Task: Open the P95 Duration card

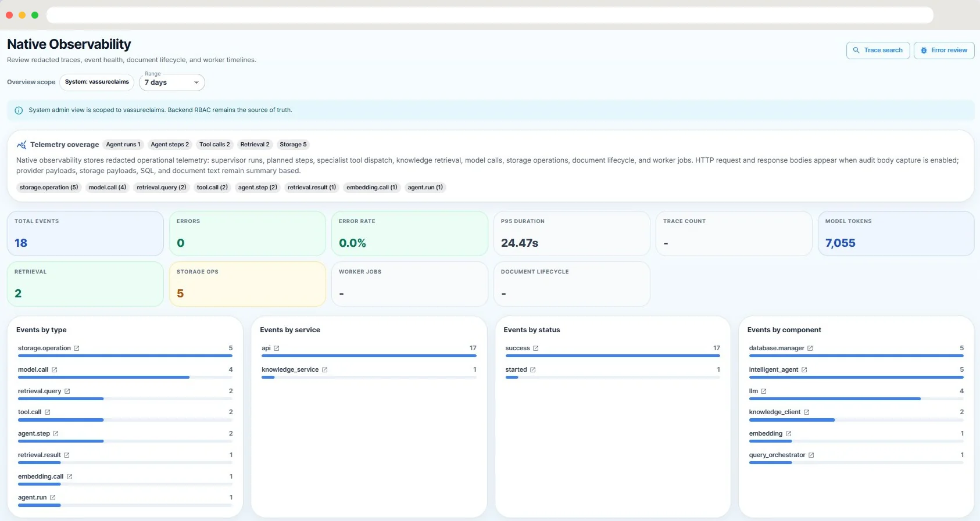Action: coord(572,233)
